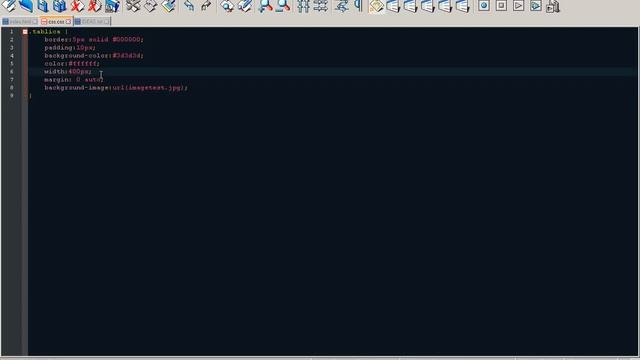Click the .tablica selector text
Image resolution: width=640 pixels, height=360 pixels.
click(x=45, y=31)
